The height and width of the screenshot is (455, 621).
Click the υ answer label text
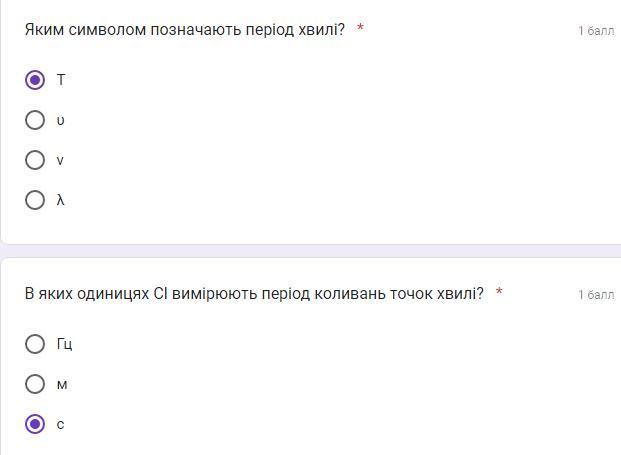pyautogui.click(x=60, y=120)
